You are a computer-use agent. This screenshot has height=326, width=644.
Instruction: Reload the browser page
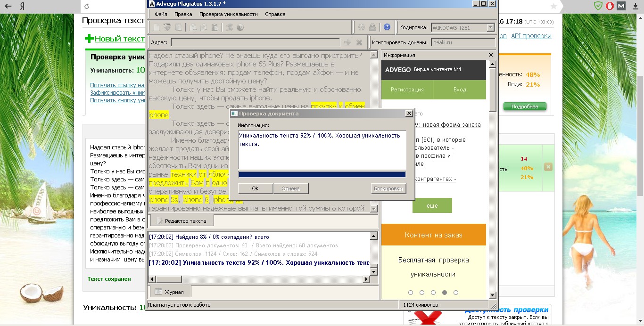point(86,7)
